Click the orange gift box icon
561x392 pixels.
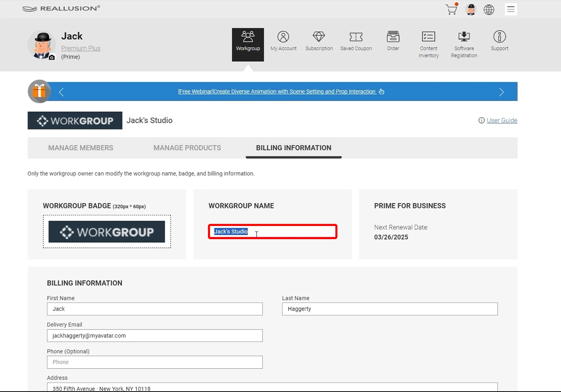pos(39,91)
